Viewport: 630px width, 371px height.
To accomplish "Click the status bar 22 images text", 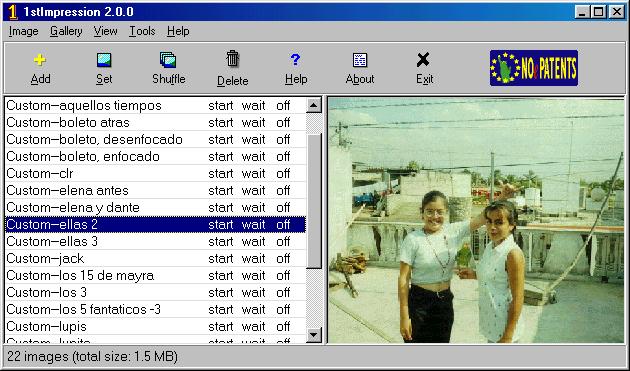I will click(x=92, y=357).
